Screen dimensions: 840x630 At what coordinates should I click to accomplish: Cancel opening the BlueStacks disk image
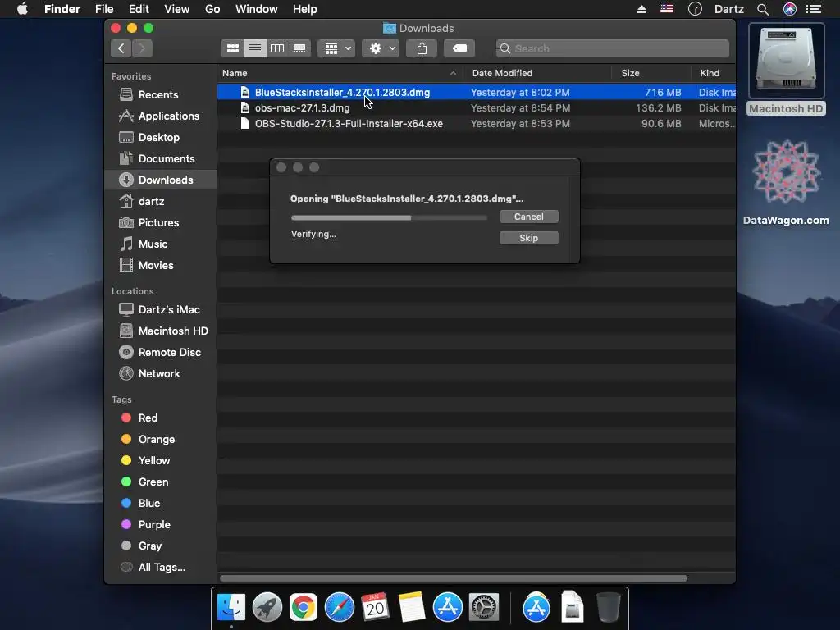click(x=529, y=217)
